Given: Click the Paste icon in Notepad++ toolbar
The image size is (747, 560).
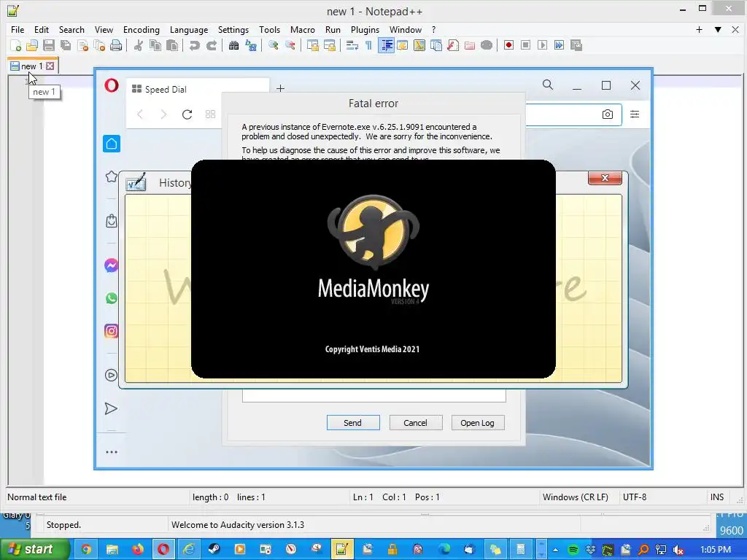Looking at the screenshot, I should pos(172,45).
